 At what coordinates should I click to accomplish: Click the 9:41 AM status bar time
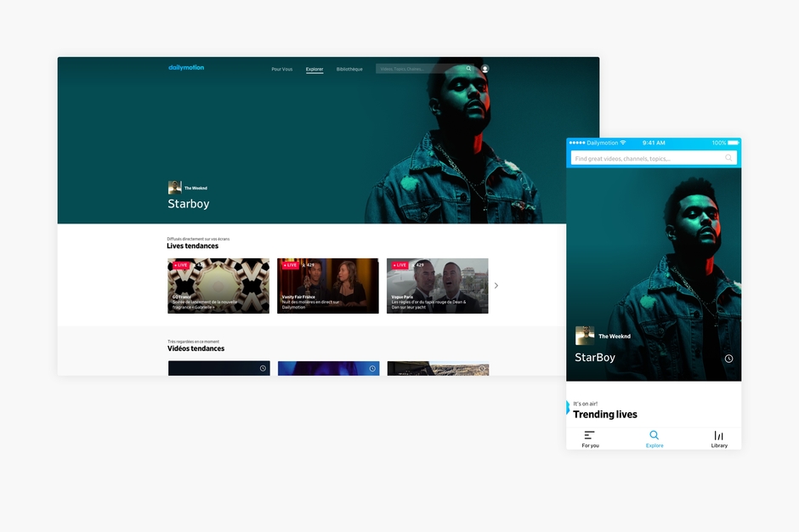tap(654, 143)
